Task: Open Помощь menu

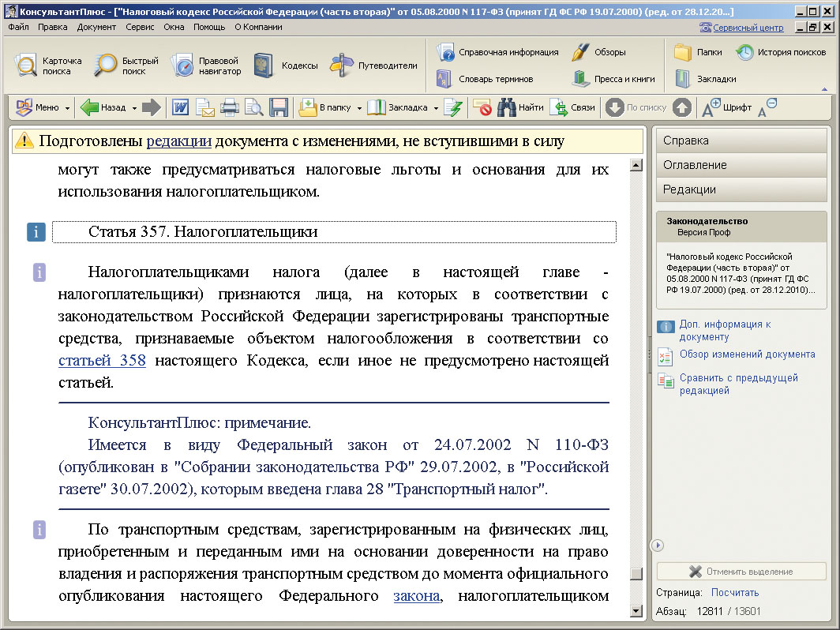Action: [209, 27]
